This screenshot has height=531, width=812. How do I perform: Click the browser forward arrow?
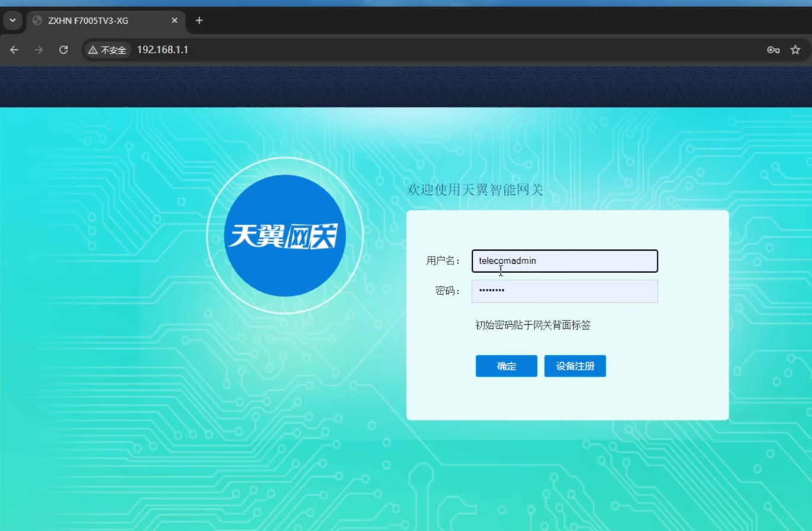(39, 50)
